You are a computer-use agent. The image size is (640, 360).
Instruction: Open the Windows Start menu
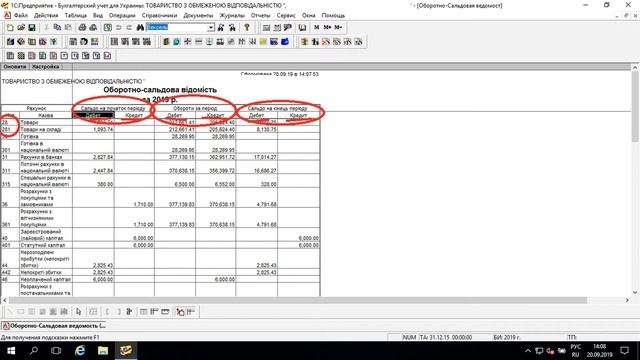click(11, 351)
